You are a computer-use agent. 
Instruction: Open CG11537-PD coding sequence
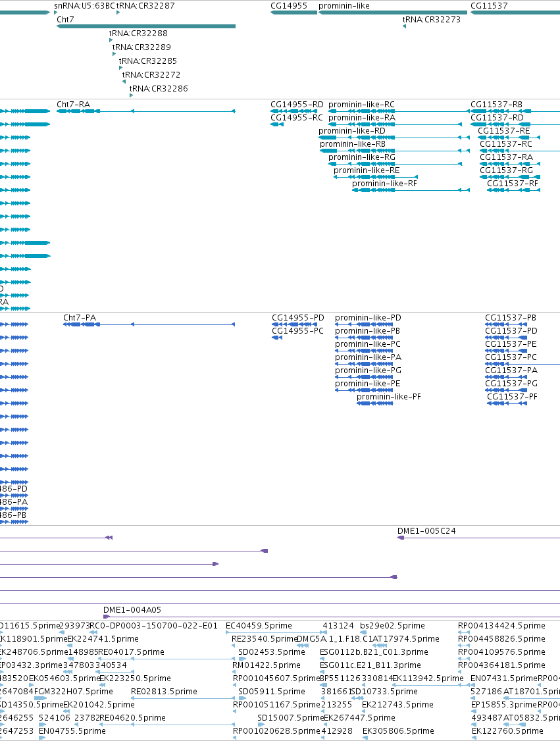pyautogui.click(x=511, y=331)
